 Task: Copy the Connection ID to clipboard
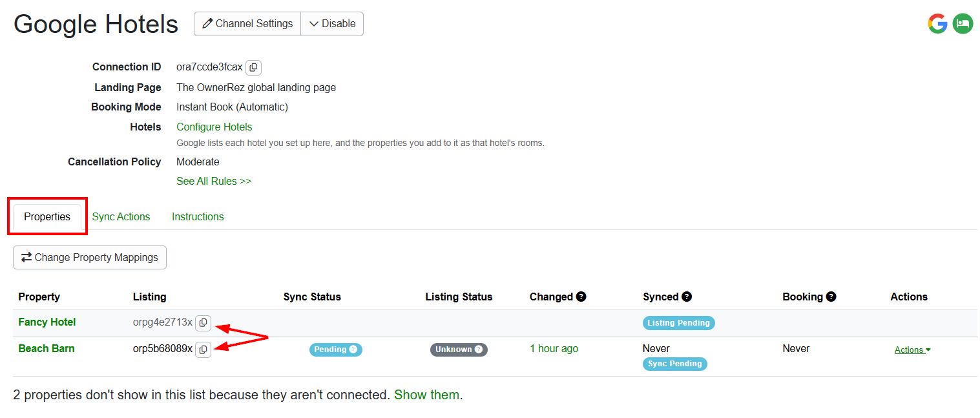coord(253,67)
